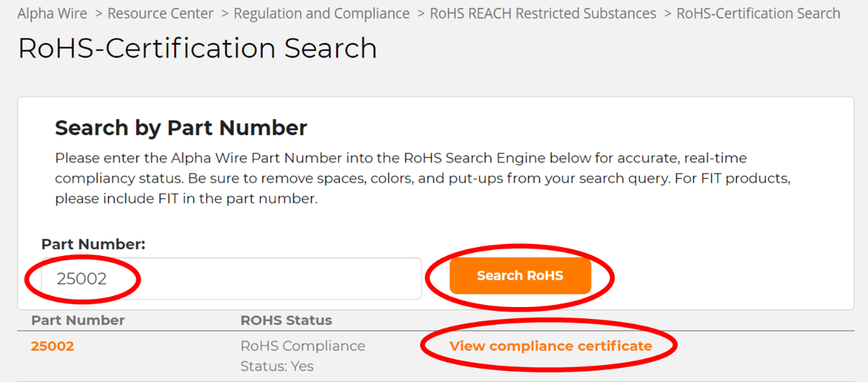Click the Search by Part Number heading
868x382 pixels.
click(181, 127)
